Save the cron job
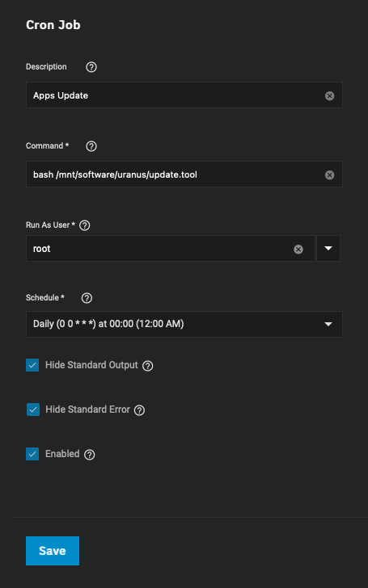 pos(53,551)
